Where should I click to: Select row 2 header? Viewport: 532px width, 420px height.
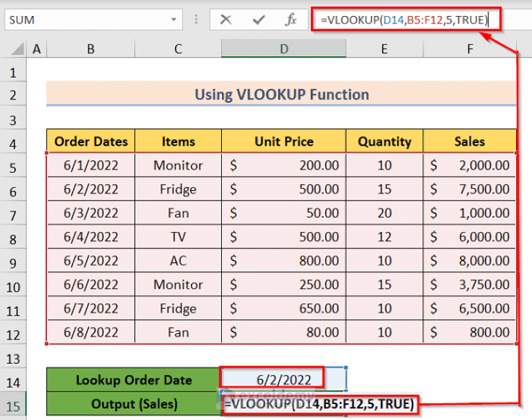click(x=13, y=94)
